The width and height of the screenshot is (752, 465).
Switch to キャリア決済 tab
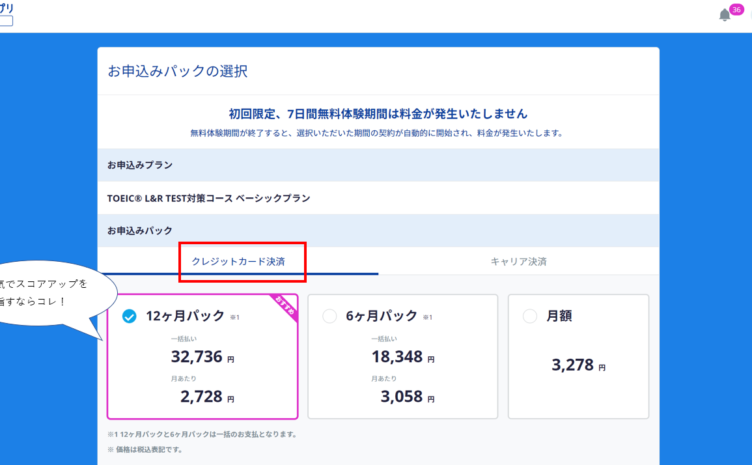[x=518, y=261]
